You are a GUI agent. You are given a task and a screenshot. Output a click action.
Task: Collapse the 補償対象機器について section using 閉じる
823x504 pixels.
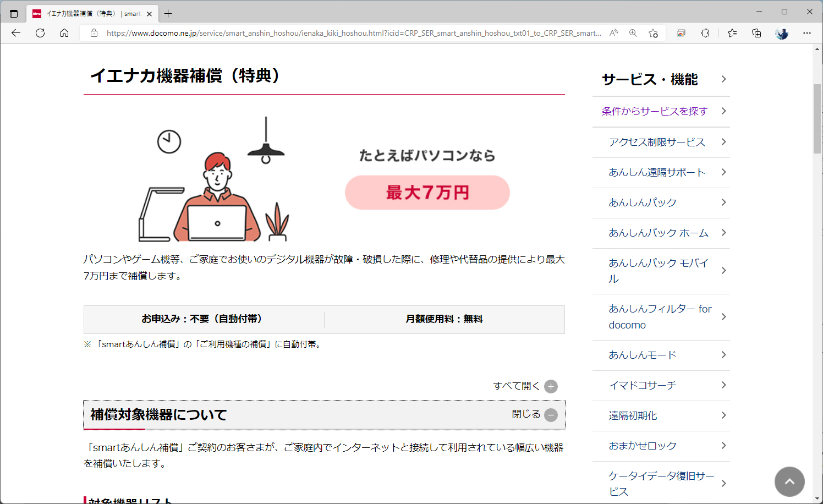pyautogui.click(x=535, y=414)
